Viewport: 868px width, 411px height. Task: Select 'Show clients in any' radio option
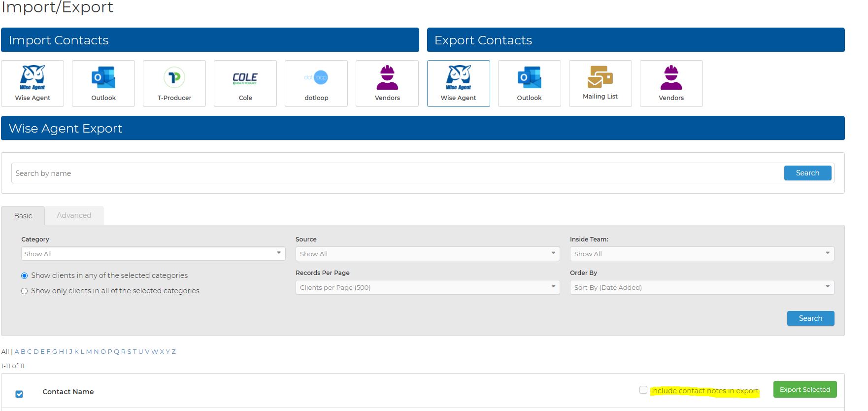24,275
